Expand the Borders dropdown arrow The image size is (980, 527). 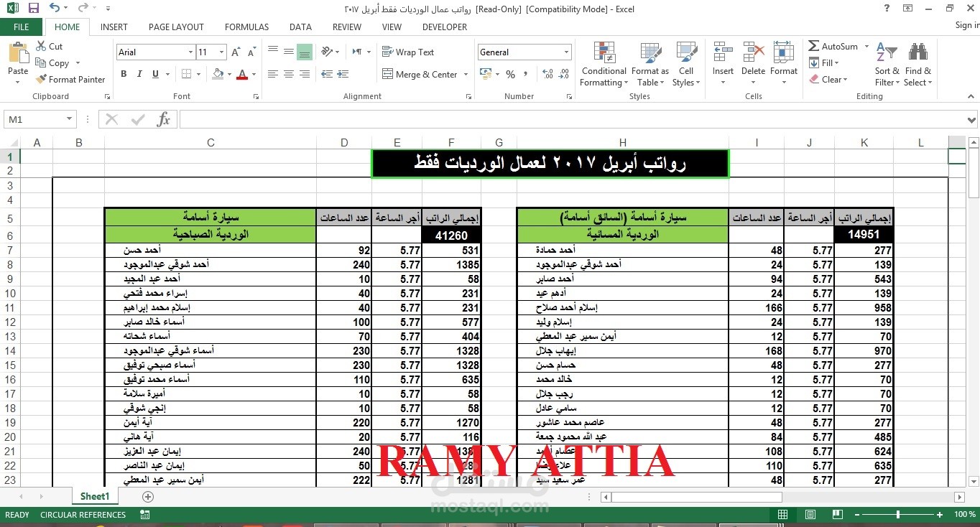click(x=199, y=74)
